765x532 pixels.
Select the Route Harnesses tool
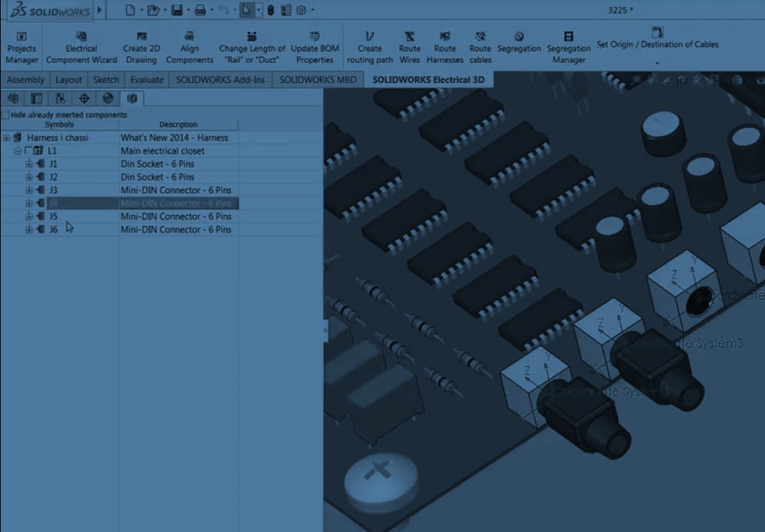click(x=444, y=47)
